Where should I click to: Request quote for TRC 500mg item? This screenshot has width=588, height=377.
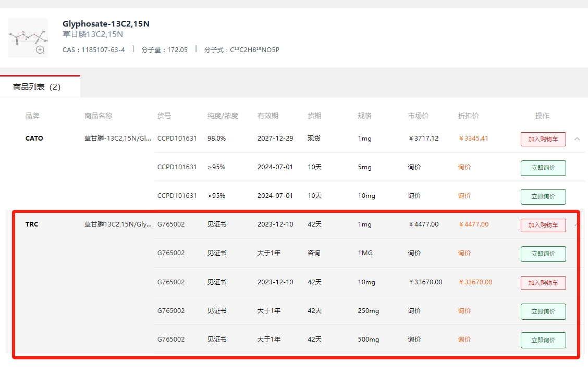point(543,340)
